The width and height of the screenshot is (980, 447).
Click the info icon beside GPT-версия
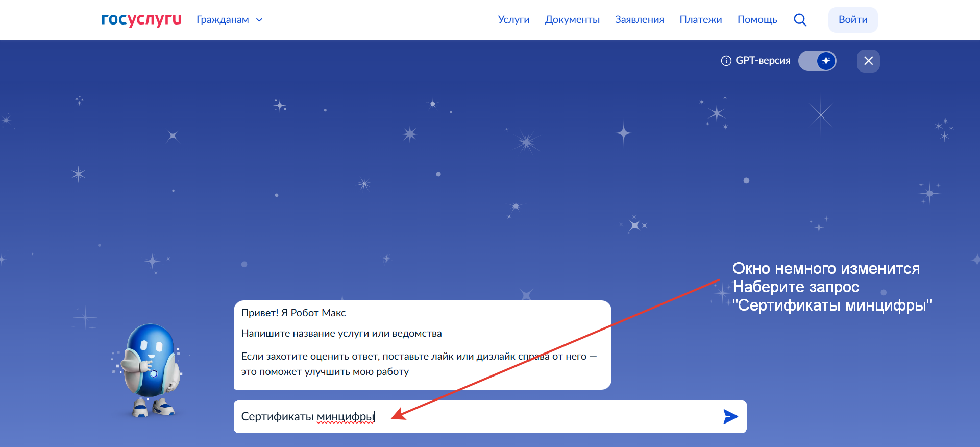pyautogui.click(x=726, y=61)
